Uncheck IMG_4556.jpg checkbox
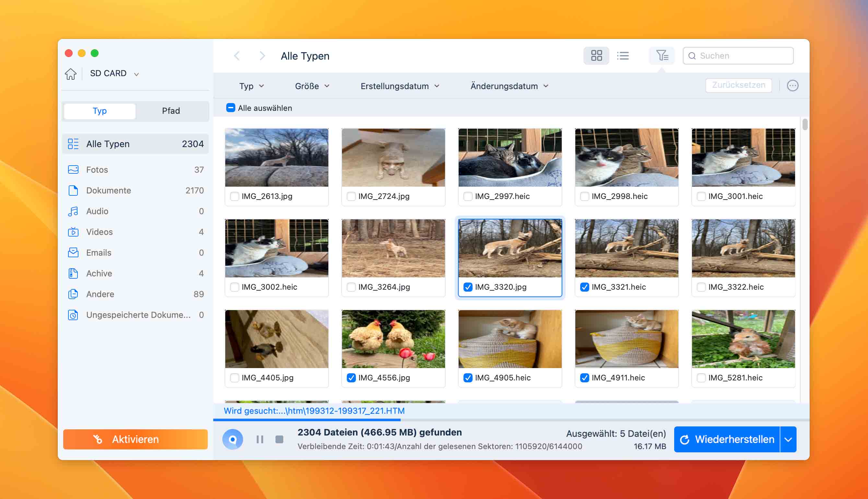Image resolution: width=868 pixels, height=499 pixels. coord(351,378)
